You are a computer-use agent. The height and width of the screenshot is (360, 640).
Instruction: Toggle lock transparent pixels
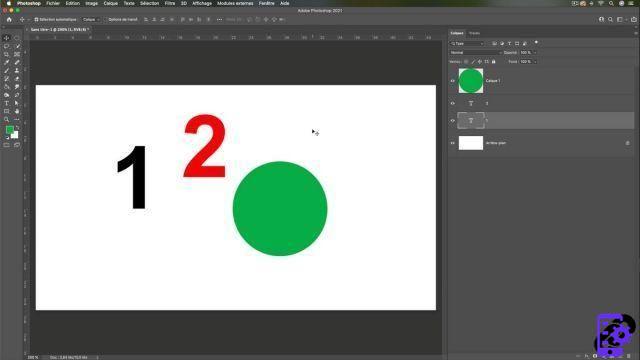pyautogui.click(x=466, y=62)
